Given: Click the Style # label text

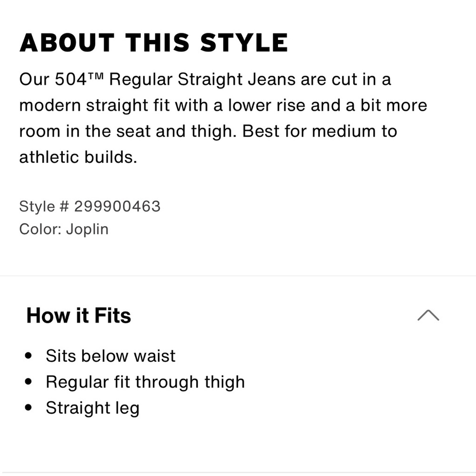Looking at the screenshot, I should pyautogui.click(x=44, y=207).
